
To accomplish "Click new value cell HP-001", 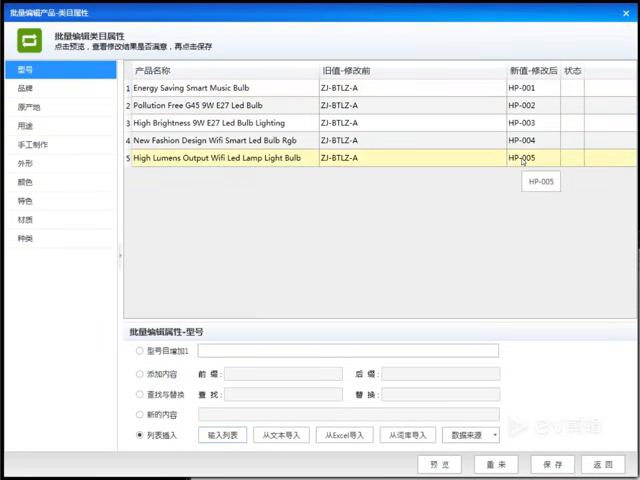I will pos(533,88).
